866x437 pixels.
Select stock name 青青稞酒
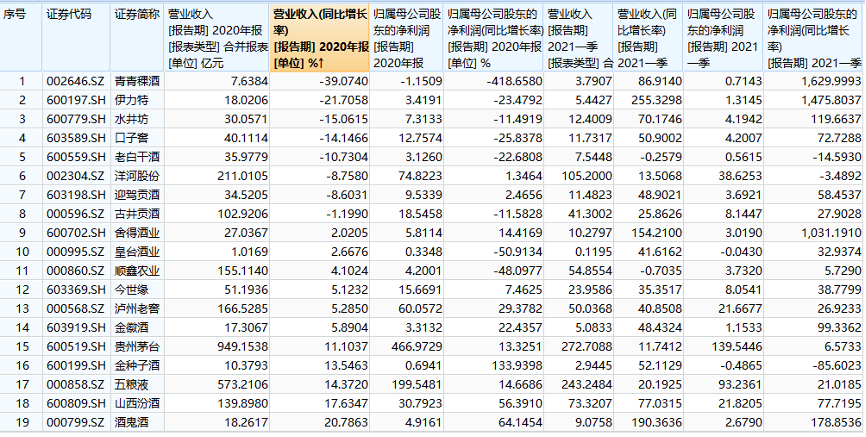tap(137, 82)
